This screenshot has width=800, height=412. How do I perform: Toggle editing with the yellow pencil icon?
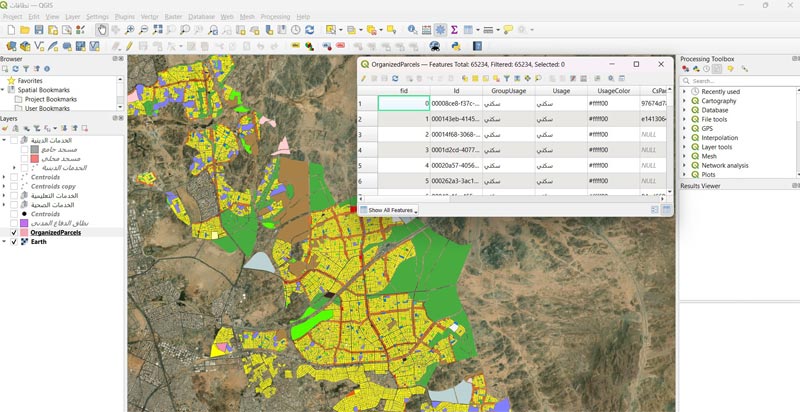(x=129, y=46)
